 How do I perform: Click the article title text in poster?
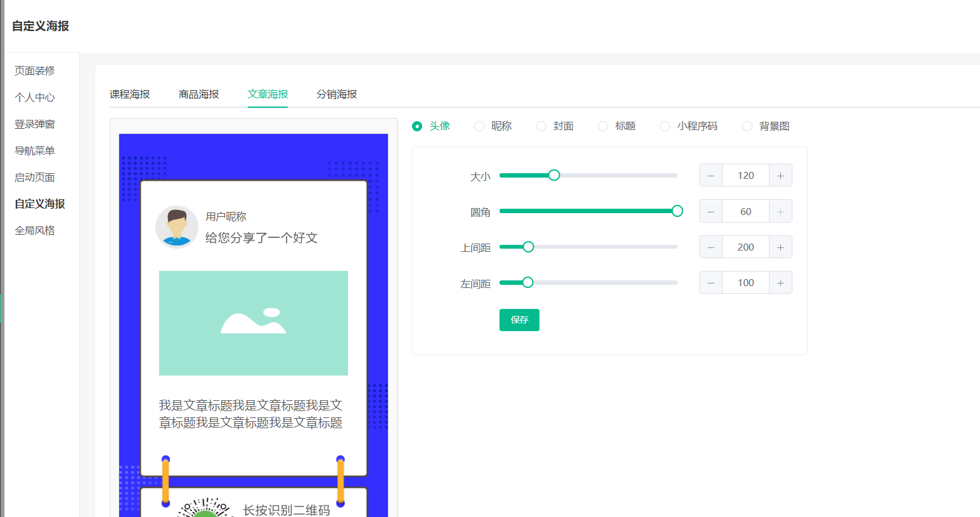(x=251, y=414)
